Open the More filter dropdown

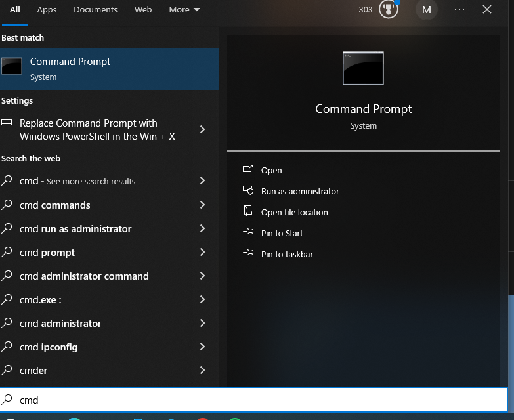pos(184,9)
